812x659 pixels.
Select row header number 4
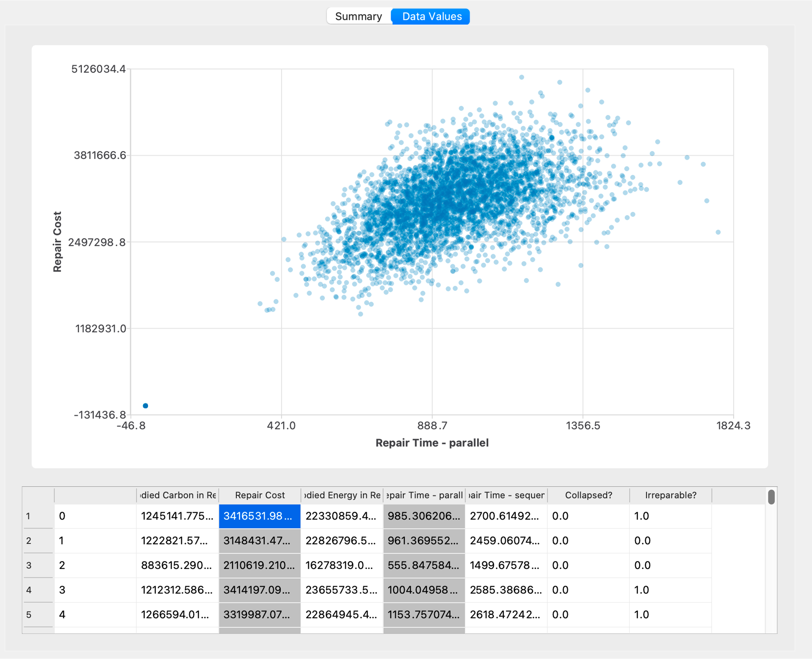pos(38,590)
